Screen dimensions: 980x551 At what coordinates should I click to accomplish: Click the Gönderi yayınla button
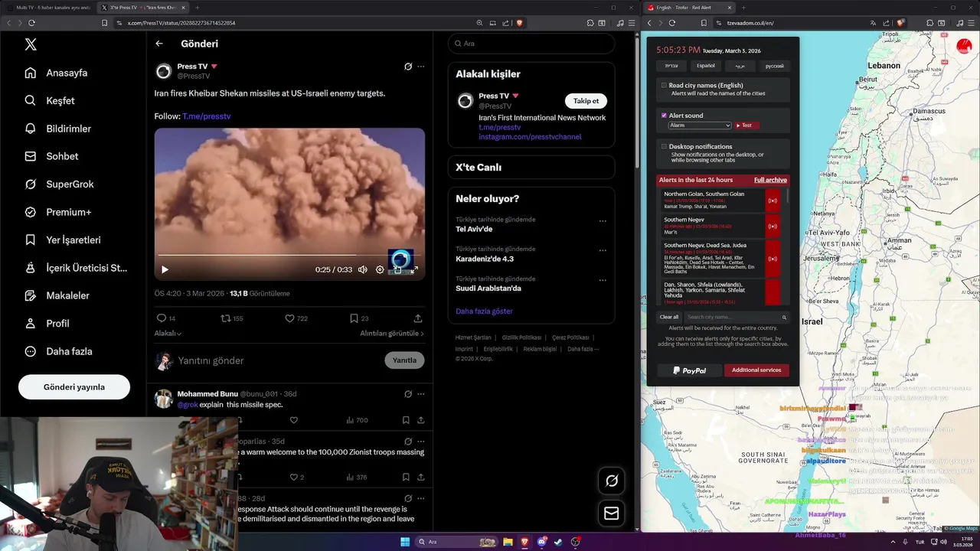[74, 387]
